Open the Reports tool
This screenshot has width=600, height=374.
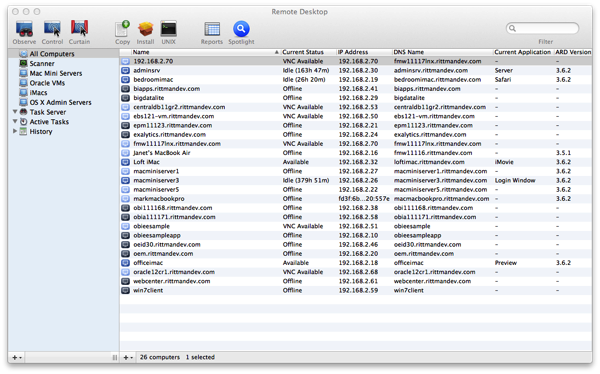tap(212, 29)
